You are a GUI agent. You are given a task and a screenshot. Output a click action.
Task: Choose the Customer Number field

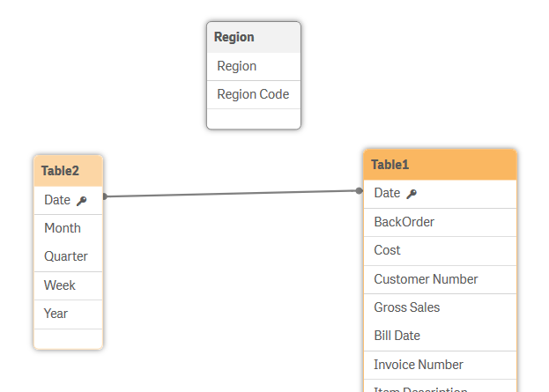pos(426,279)
